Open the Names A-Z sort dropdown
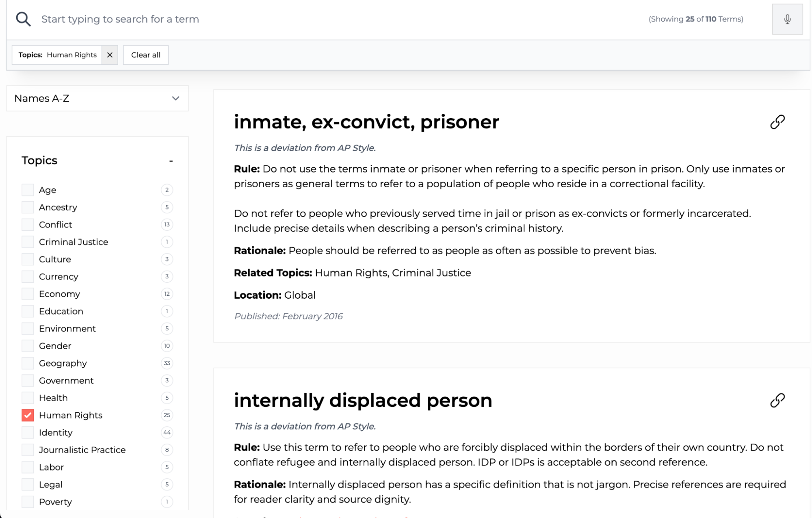The width and height of the screenshot is (812, 518). (97, 98)
